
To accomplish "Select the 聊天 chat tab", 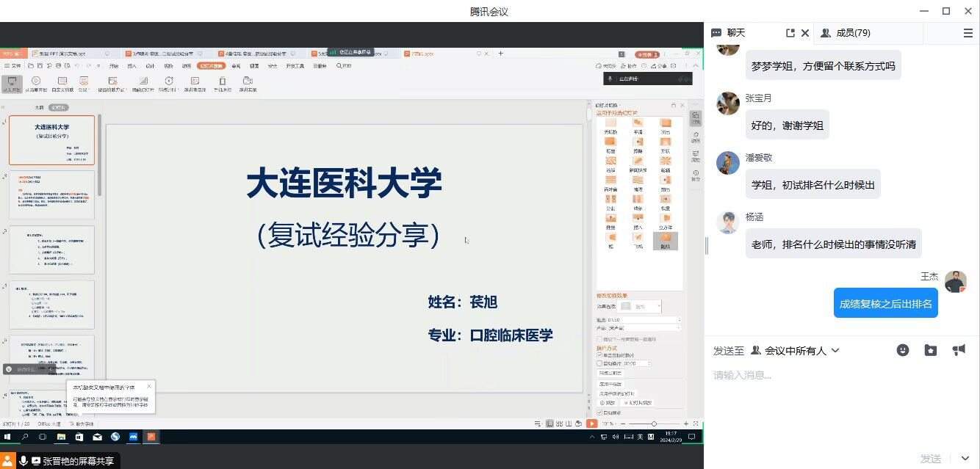I will 728,33.
